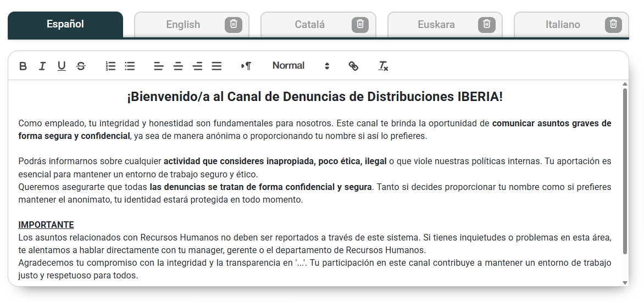Click bold 'las denuncias se tratan de forma' text
The height and width of the screenshot is (302, 644).
click(x=260, y=187)
